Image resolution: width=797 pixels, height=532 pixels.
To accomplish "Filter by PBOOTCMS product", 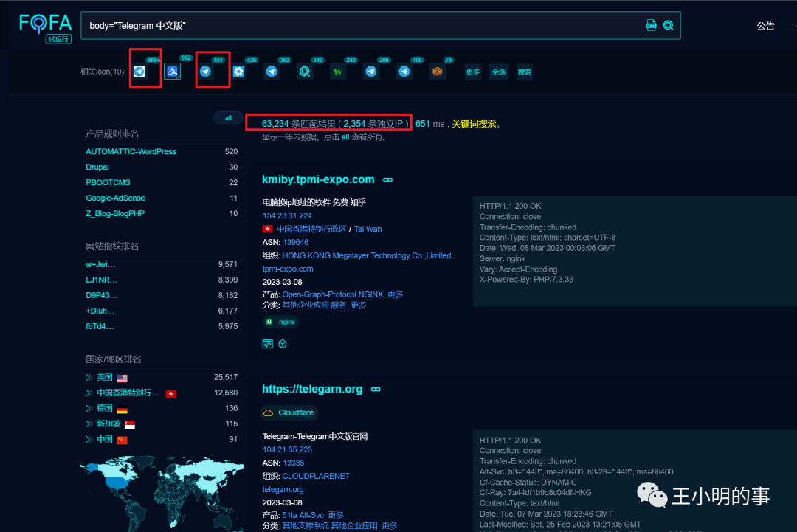I will click(x=108, y=182).
